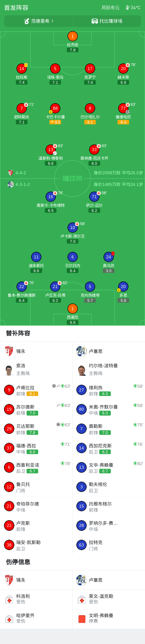Tap the stadium icon next to 托比隆球场

pyautogui.click(x=95, y=21)
